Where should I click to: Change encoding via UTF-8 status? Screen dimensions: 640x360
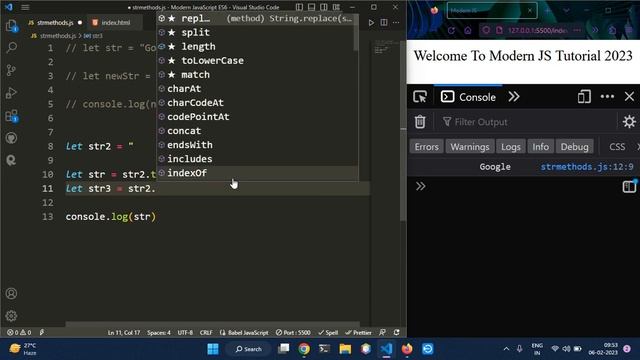click(185, 332)
